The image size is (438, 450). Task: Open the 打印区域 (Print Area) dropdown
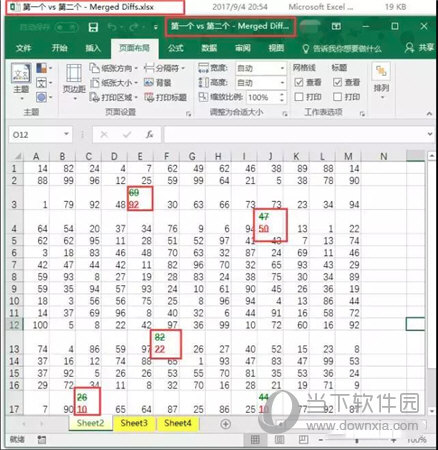click(113, 97)
